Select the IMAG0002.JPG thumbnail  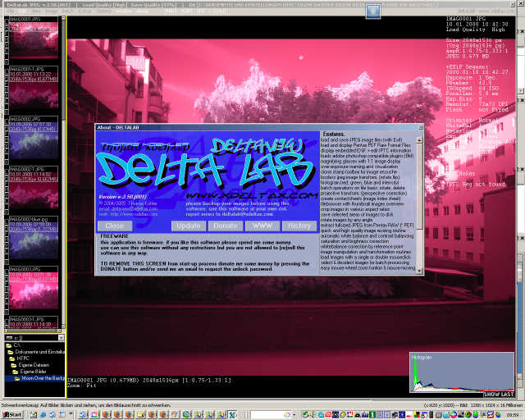33,137
